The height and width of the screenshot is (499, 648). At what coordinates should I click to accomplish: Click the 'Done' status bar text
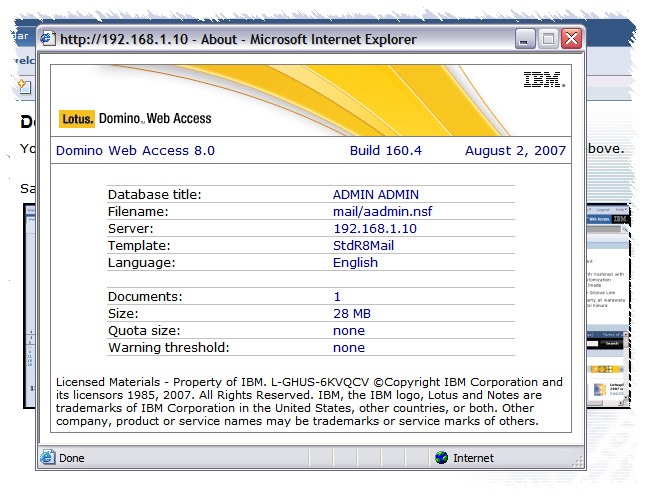[x=71, y=458]
